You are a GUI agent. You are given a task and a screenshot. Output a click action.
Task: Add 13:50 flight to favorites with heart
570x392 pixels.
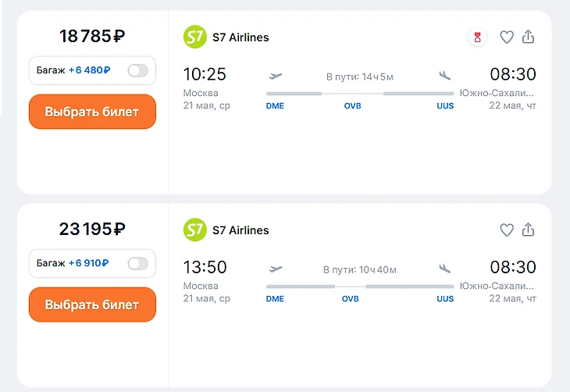507,230
